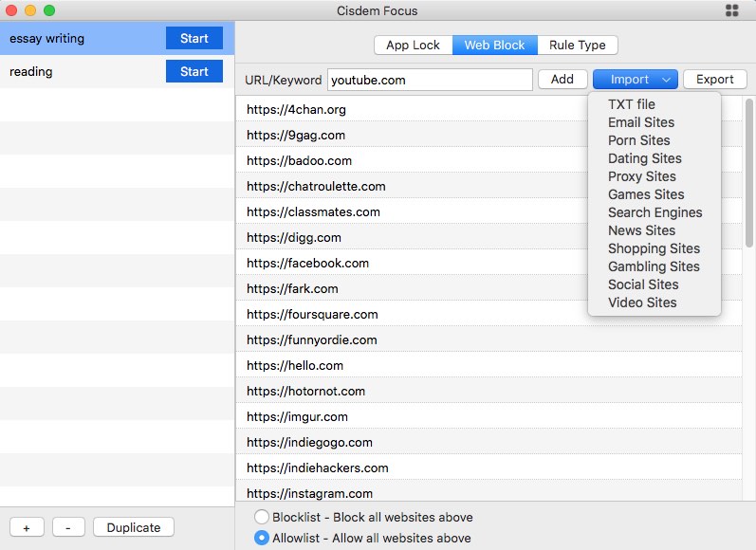Toggle the Import dropdown button

click(636, 80)
